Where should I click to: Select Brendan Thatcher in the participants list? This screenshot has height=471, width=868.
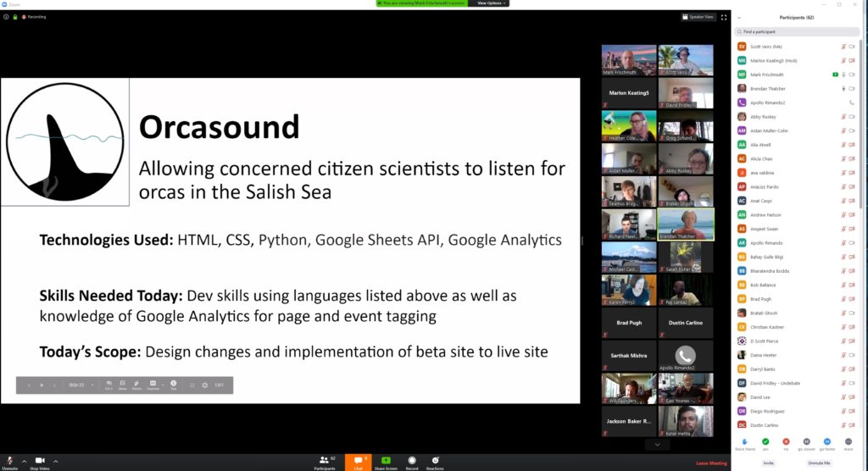(797, 89)
